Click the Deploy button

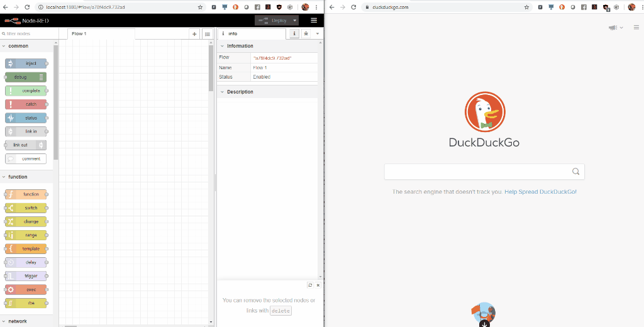pos(273,21)
